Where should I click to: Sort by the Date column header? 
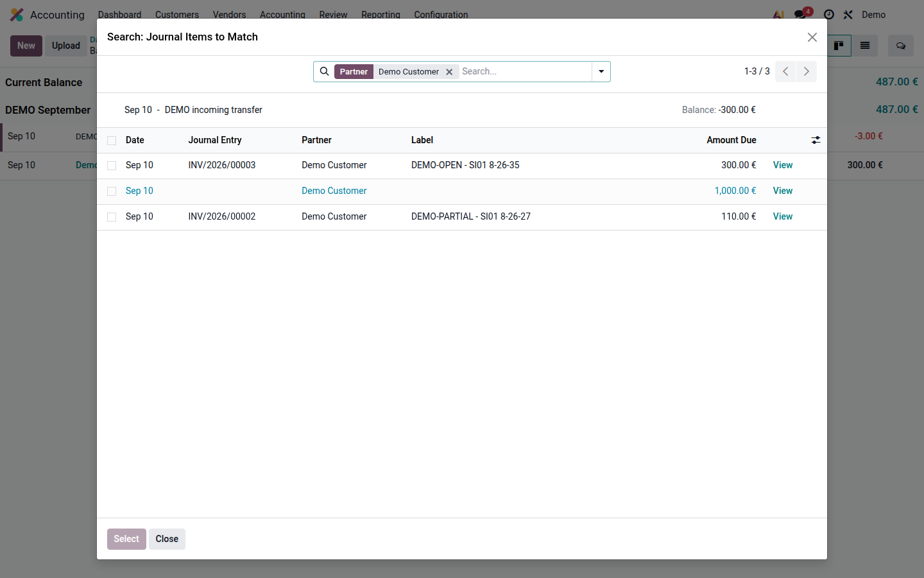[135, 140]
